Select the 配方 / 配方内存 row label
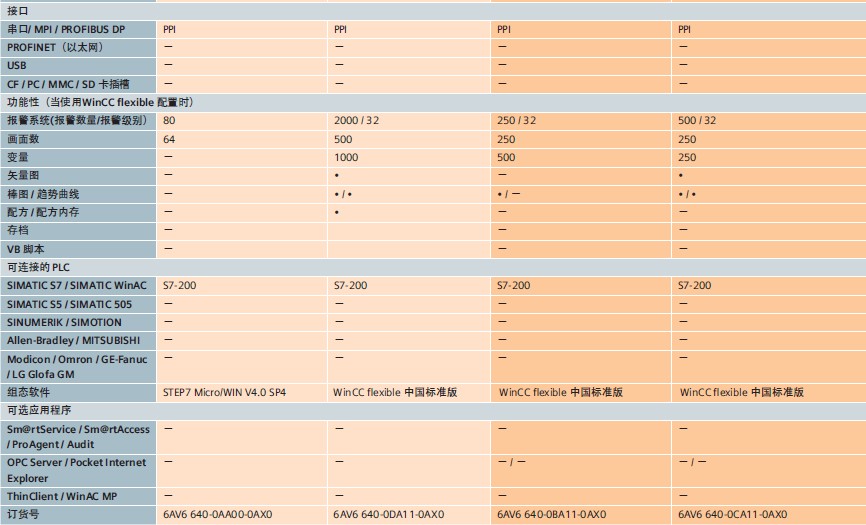866x525 pixels. [43, 212]
